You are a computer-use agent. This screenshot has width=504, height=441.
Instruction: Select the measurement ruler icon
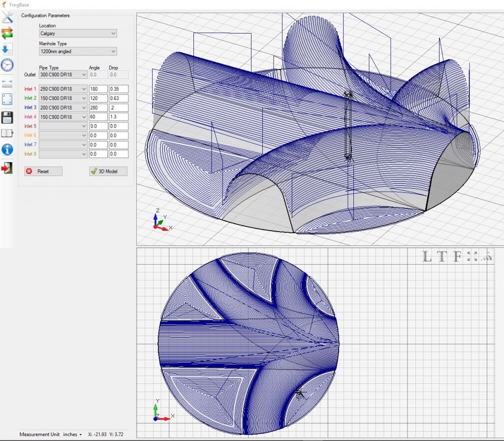click(x=7, y=83)
